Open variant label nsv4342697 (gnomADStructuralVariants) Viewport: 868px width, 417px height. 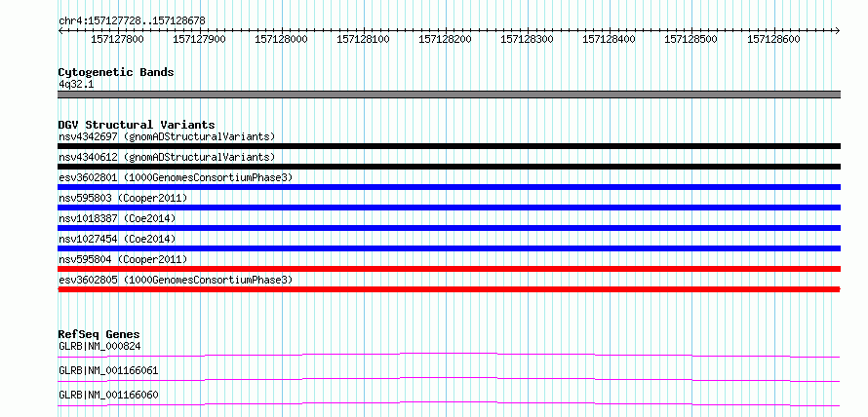point(167,136)
